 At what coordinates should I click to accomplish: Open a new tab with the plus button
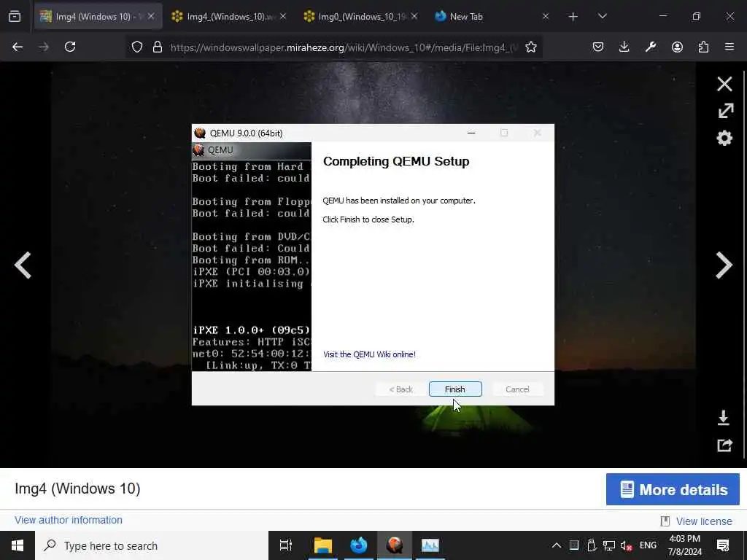tap(573, 17)
